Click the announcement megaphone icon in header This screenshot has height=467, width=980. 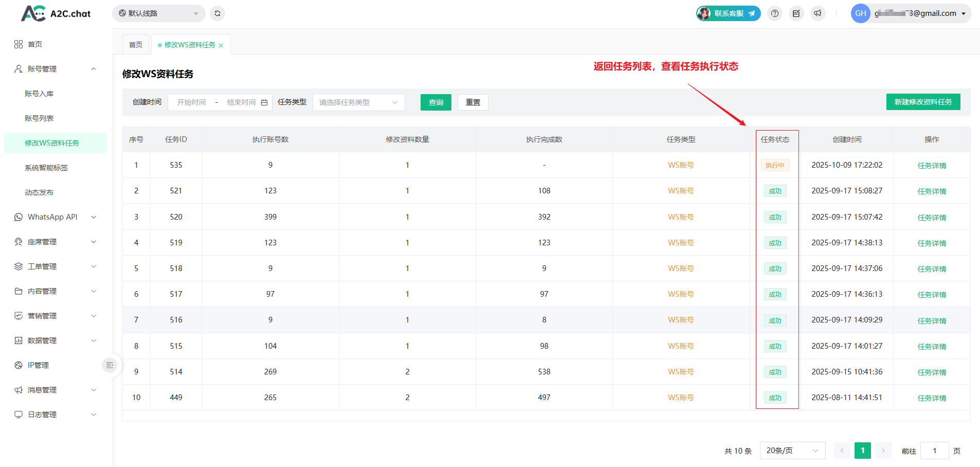tap(818, 13)
